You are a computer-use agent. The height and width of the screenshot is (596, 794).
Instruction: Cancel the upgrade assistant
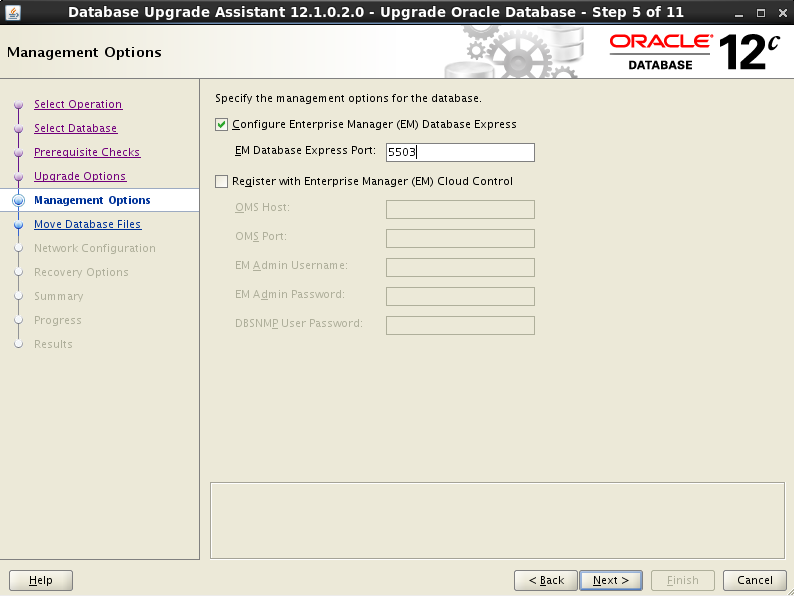pos(755,580)
